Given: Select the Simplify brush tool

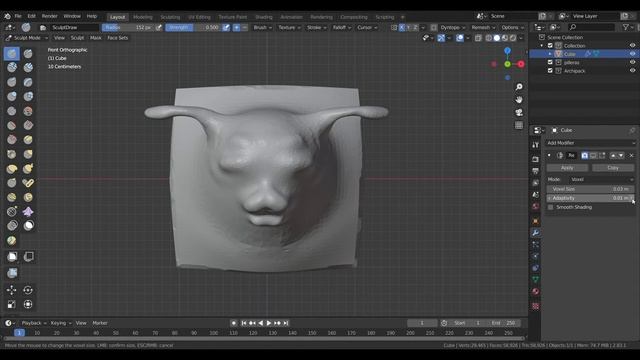Looking at the screenshot, I should point(12,225).
